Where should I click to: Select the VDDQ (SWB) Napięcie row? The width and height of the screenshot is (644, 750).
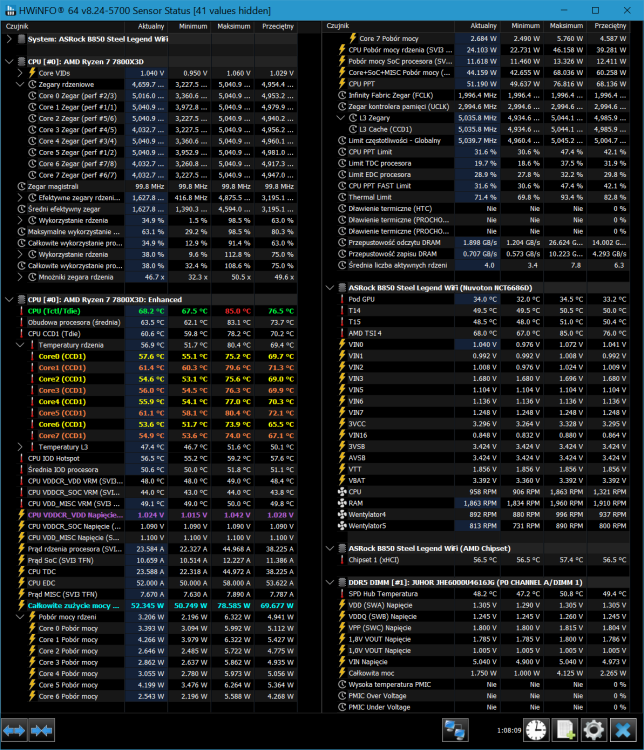click(x=477, y=617)
